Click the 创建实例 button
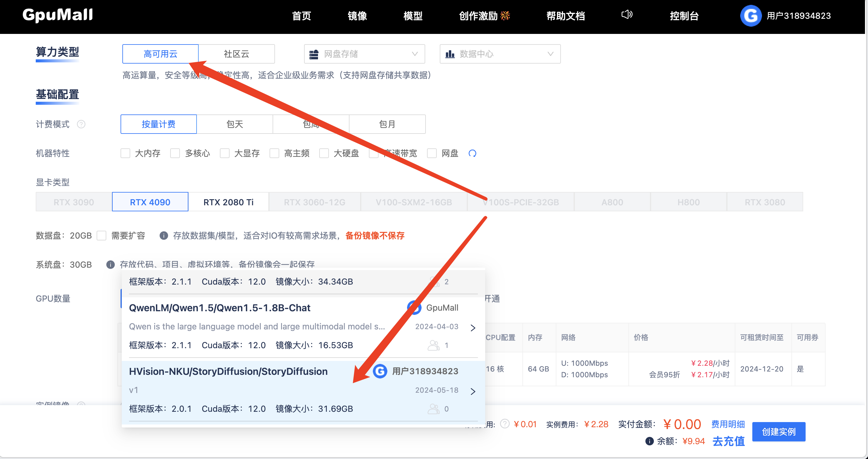The image size is (868, 459). pyautogui.click(x=779, y=431)
